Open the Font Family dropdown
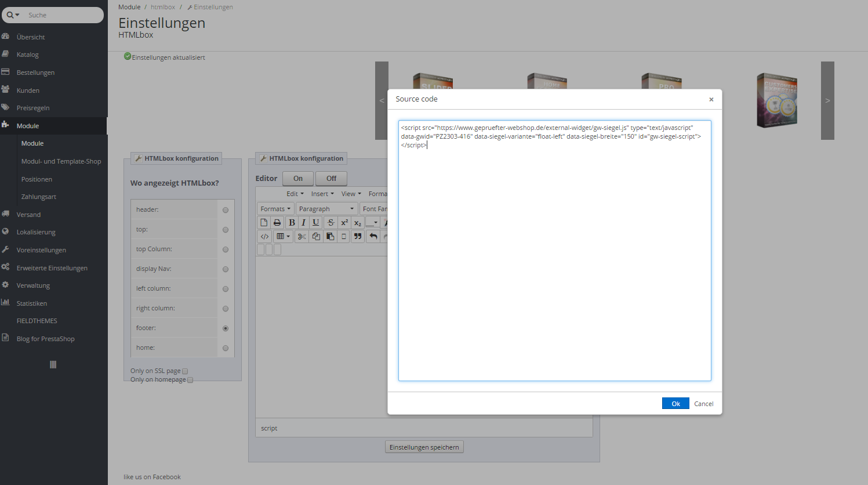 [374, 209]
